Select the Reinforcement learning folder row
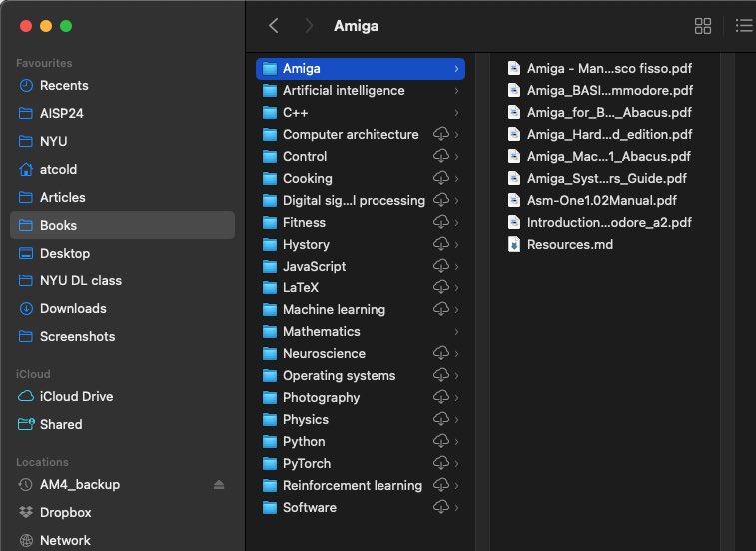Image resolution: width=756 pixels, height=551 pixels. coord(361,485)
